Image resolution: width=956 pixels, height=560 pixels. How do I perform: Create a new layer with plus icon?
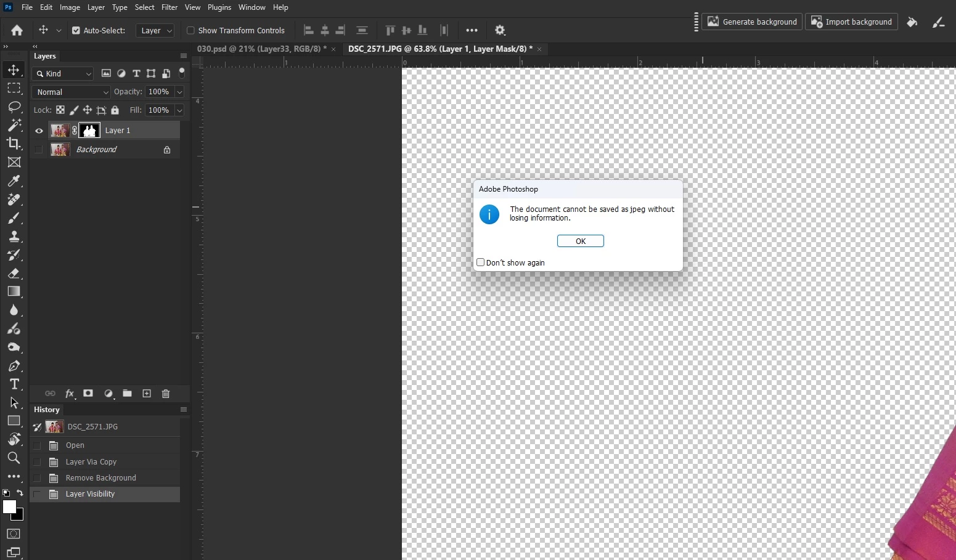[147, 394]
